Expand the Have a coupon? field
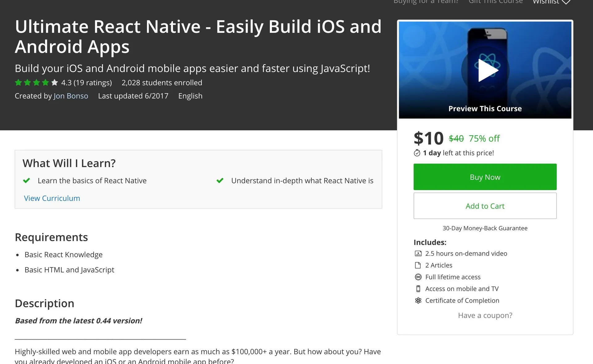 coord(485,315)
